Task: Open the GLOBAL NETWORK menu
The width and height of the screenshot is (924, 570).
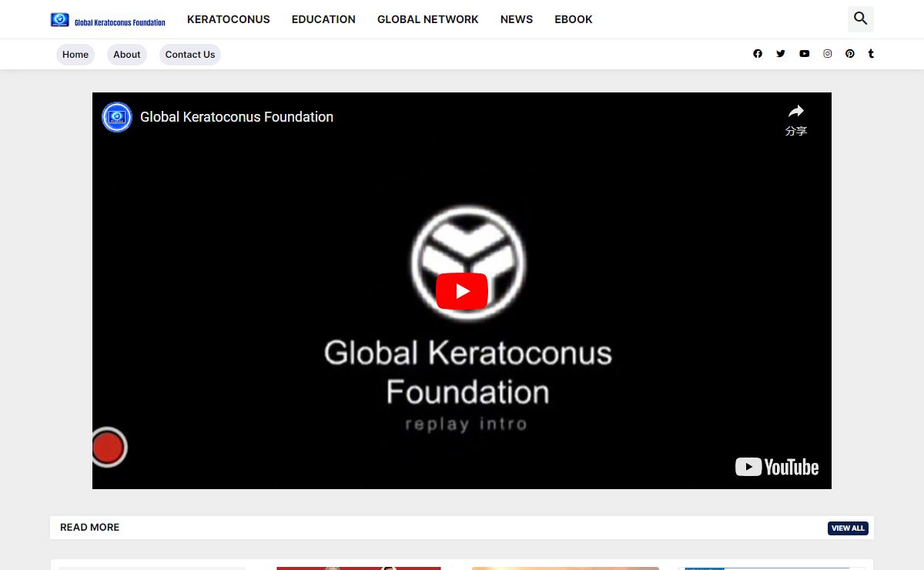Action: pyautogui.click(x=428, y=19)
